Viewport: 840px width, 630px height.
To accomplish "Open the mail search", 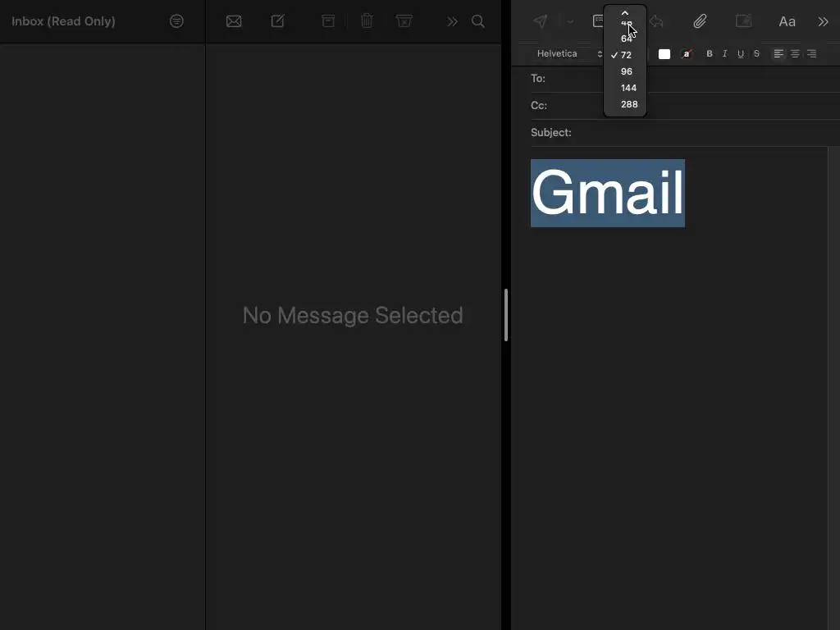I will click(478, 21).
